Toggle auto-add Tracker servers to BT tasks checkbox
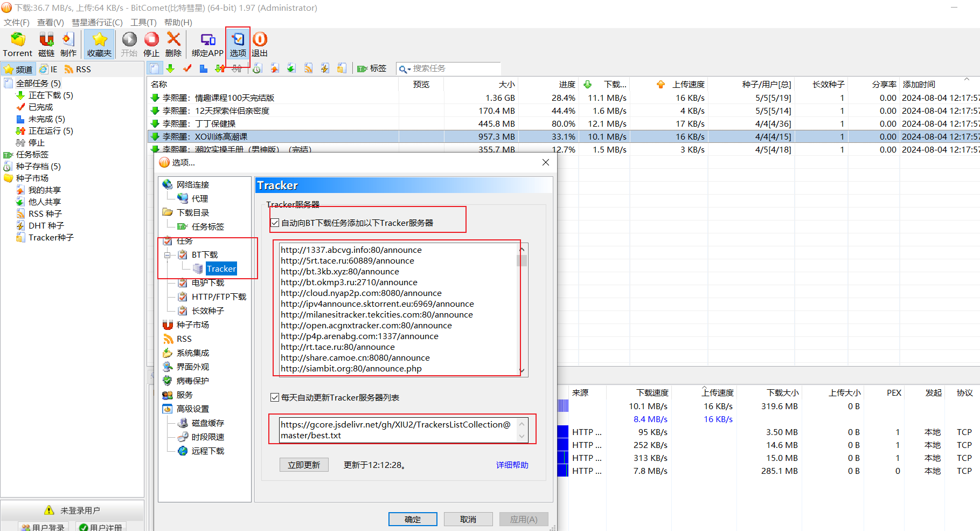Image resolution: width=980 pixels, height=531 pixels. click(275, 223)
